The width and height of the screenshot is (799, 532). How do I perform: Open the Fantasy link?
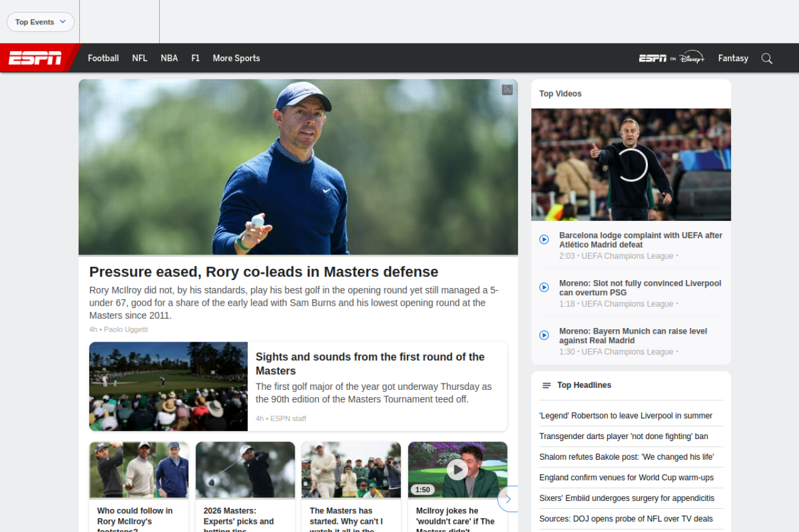point(733,58)
